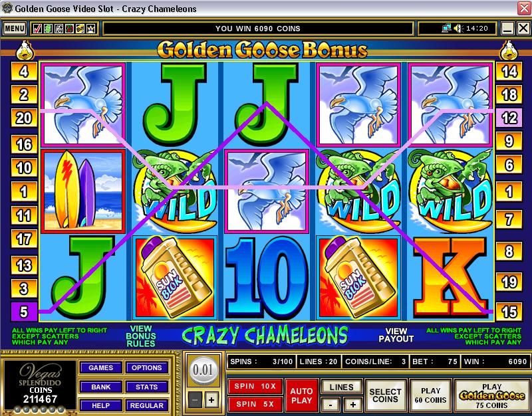The width and height of the screenshot is (532, 416).
Task: Click Play Golden Goose 75 Coins
Action: [491, 395]
